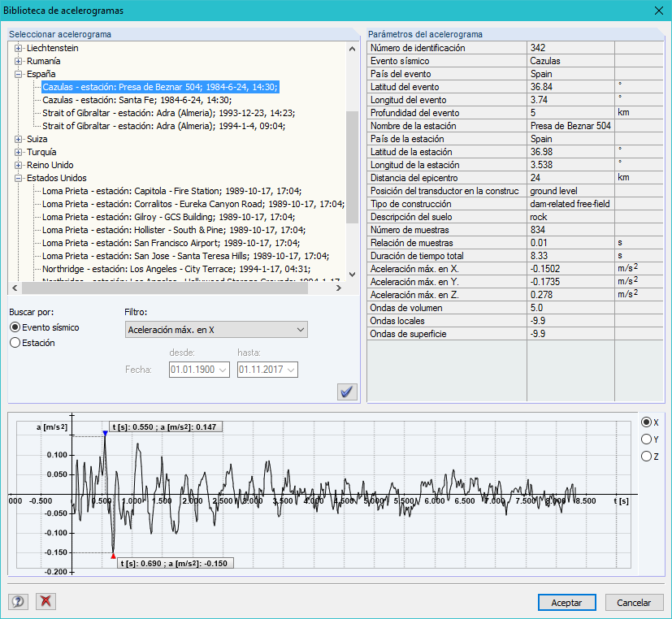The height and width of the screenshot is (619, 672).
Task: Click Nombre de la estación Presa de Beznar 504
Action: coord(570,126)
